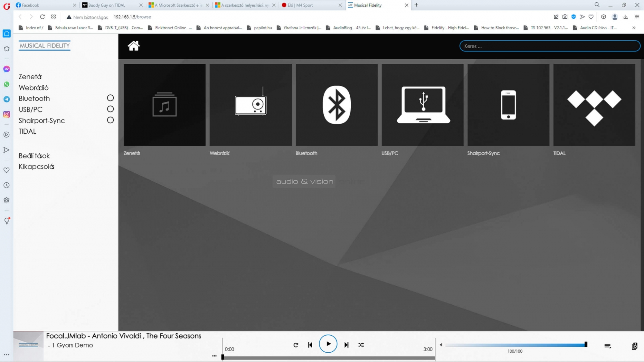
Task: Open the speaker output selection icon
Action: pyautogui.click(x=634, y=346)
